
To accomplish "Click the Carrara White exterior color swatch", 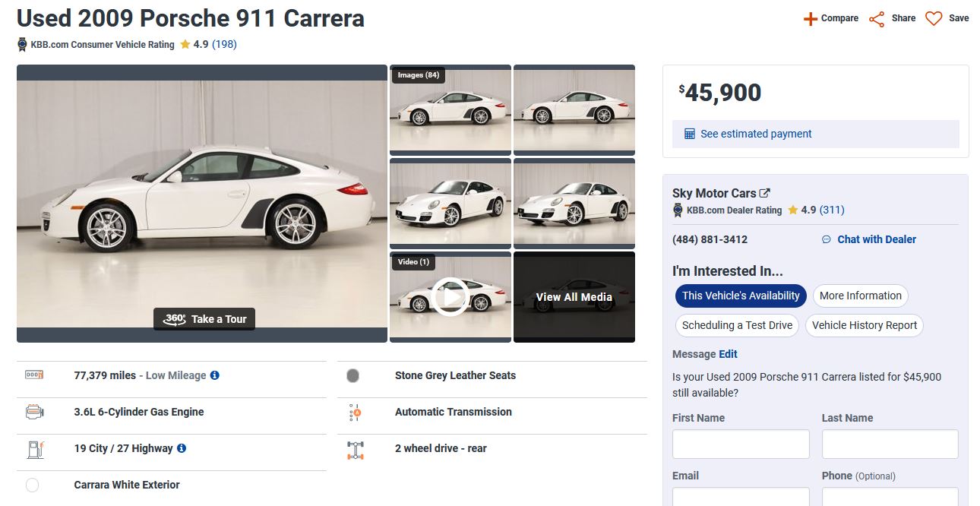I will tap(32, 485).
